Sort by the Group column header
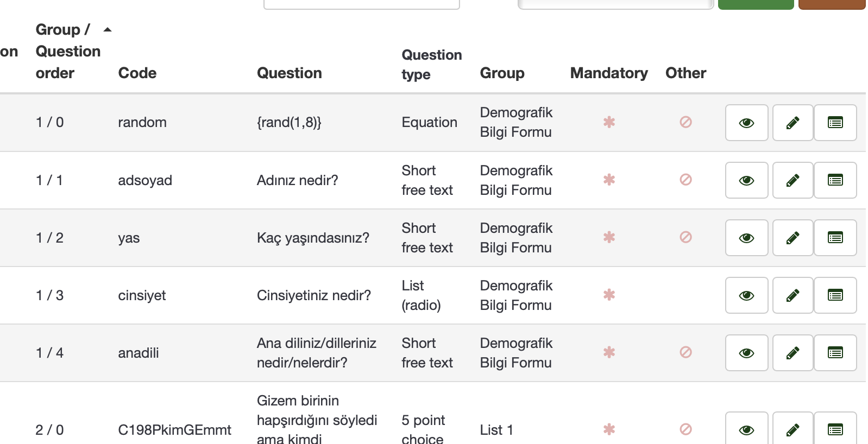Viewport: 868px width, 444px height. 502,73
